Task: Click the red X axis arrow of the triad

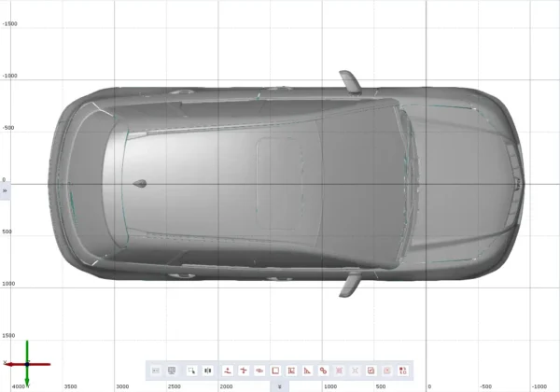Action: [10, 364]
